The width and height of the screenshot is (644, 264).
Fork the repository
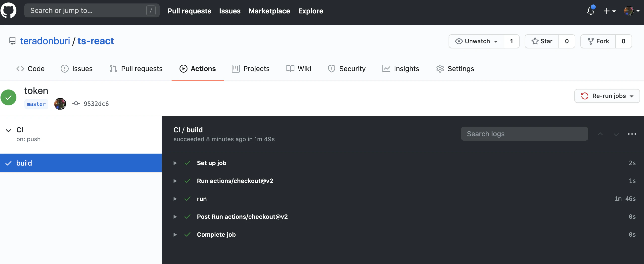click(598, 41)
